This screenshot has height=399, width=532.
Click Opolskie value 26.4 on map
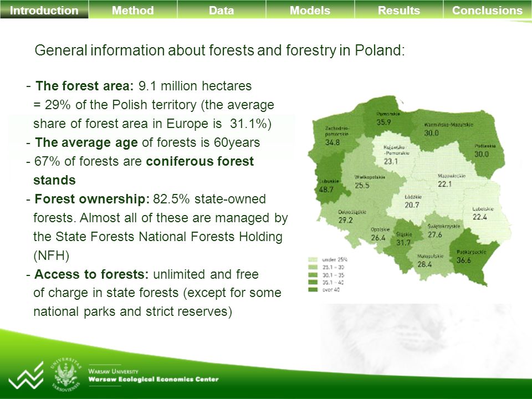pyautogui.click(x=378, y=238)
